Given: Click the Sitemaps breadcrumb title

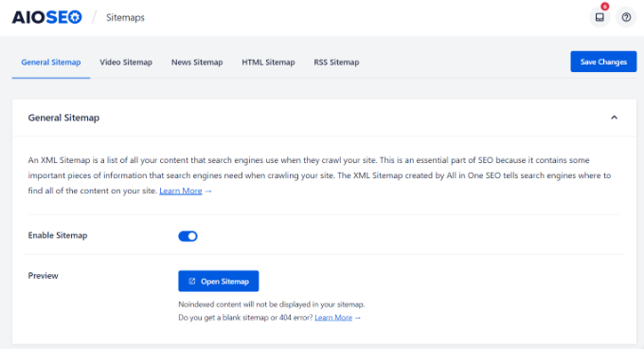Looking at the screenshot, I should [x=125, y=17].
